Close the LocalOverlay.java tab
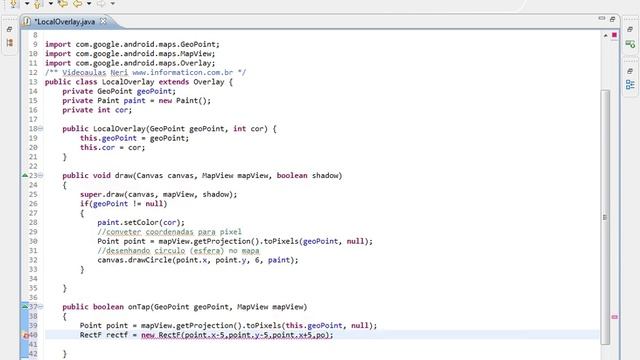Viewport: 640px width, 360px height. tap(103, 21)
